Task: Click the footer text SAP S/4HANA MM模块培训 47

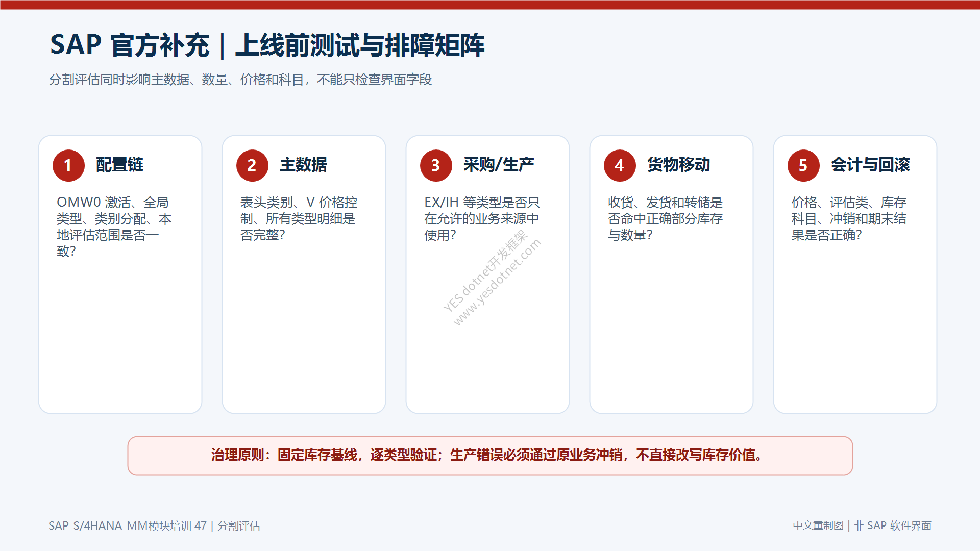Action: (154, 525)
